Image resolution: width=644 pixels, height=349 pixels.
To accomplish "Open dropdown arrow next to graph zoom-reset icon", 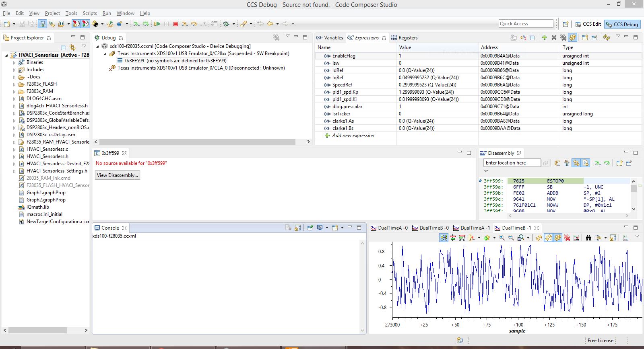I will point(528,238).
